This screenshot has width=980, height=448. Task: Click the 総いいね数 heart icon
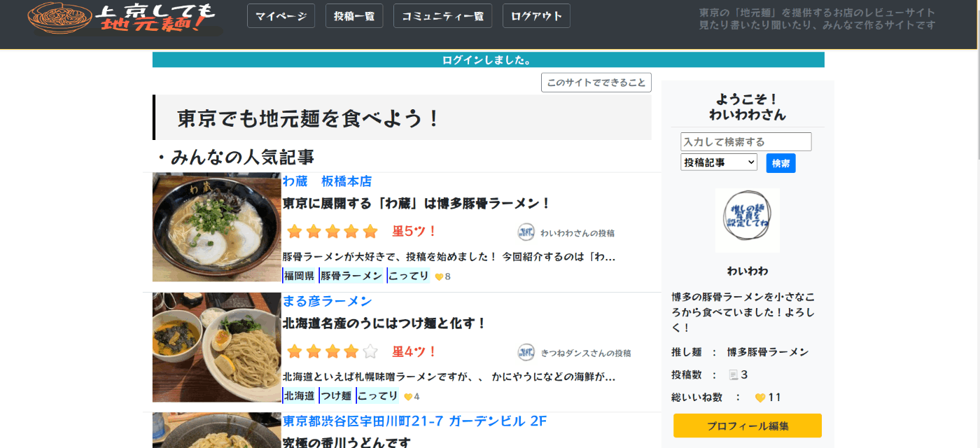pyautogui.click(x=760, y=398)
